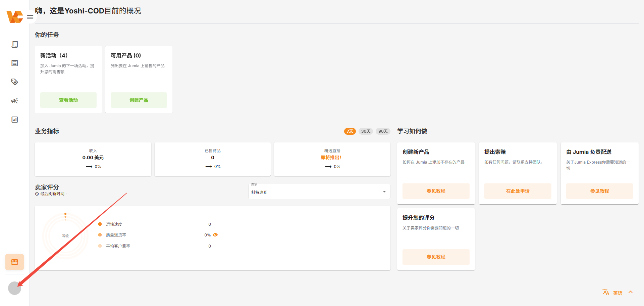Click the 创建产品 button
Viewport: 644px width, 306px height.
[x=139, y=100]
